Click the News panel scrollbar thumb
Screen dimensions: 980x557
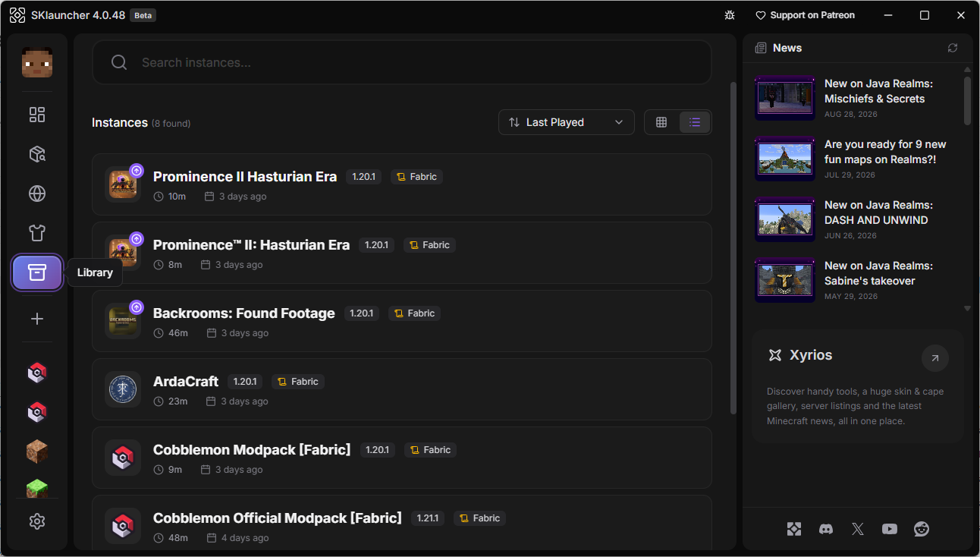tap(967, 100)
